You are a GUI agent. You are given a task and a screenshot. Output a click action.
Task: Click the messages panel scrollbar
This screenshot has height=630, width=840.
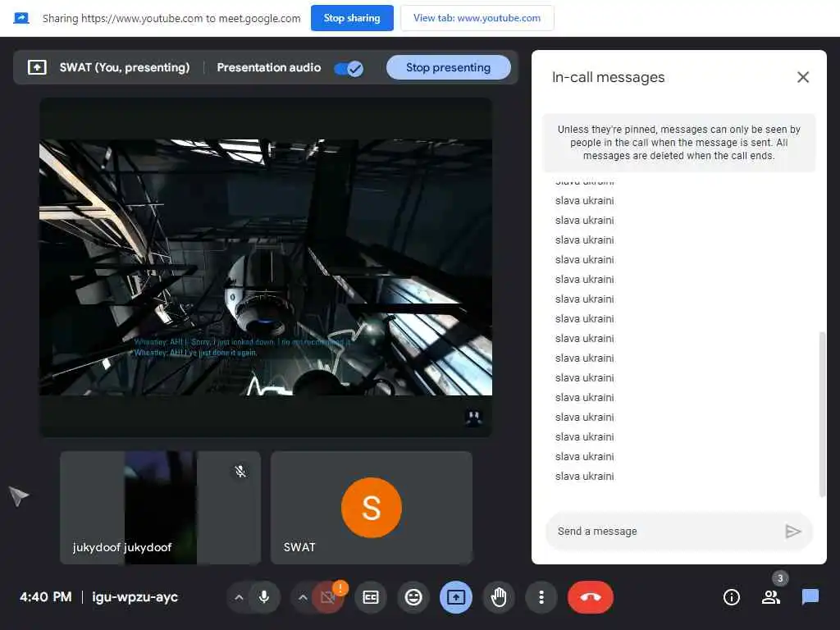822,414
